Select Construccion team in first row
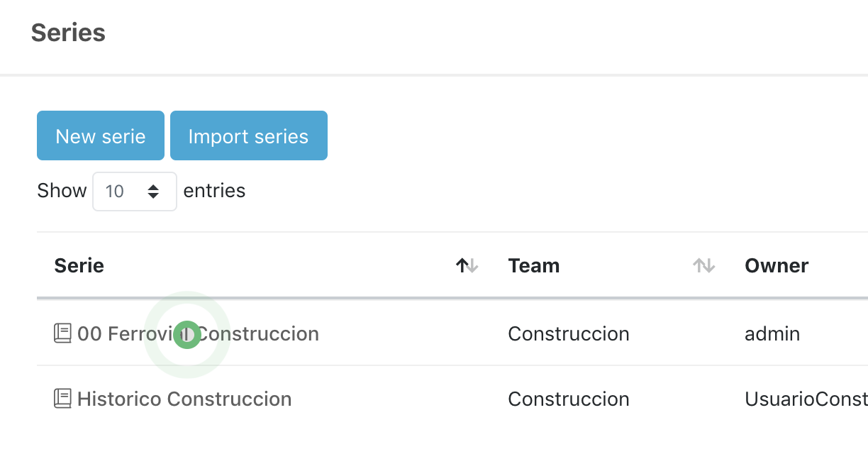The height and width of the screenshot is (454, 868). click(569, 333)
